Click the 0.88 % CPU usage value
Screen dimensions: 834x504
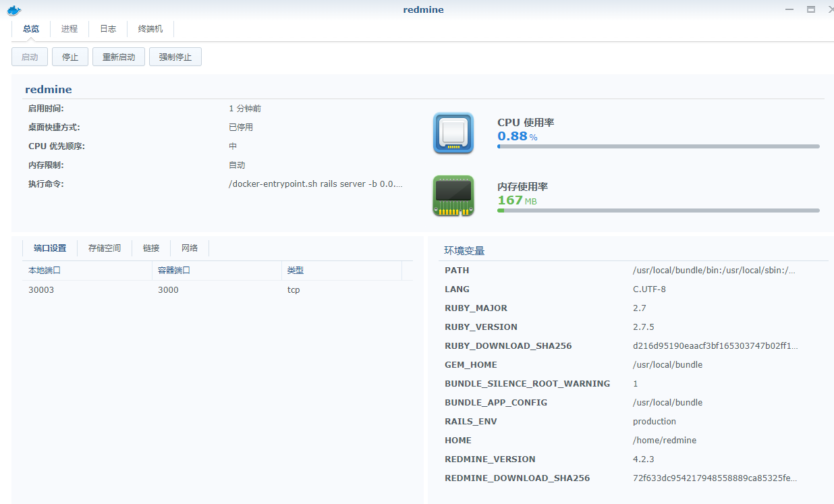(x=518, y=136)
